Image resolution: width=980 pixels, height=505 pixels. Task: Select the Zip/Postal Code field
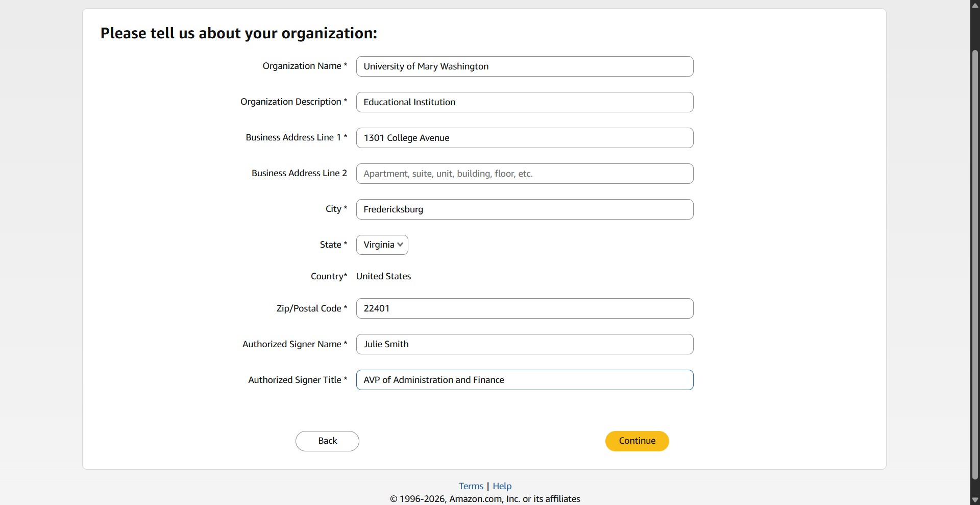point(525,308)
